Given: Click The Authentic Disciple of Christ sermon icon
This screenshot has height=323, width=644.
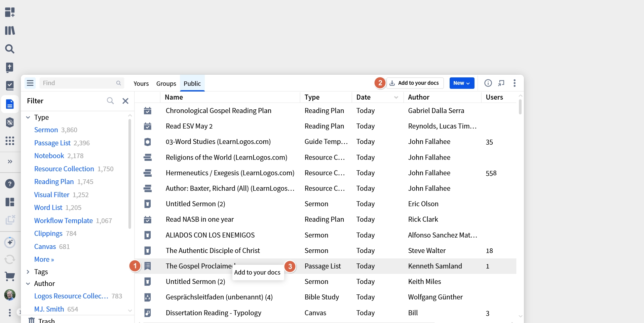Looking at the screenshot, I should click(x=148, y=251).
